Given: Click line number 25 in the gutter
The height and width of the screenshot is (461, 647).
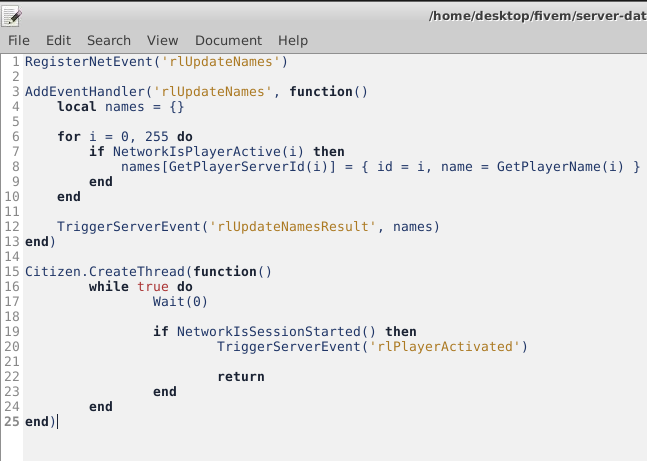Looking at the screenshot, I should (x=12, y=422).
